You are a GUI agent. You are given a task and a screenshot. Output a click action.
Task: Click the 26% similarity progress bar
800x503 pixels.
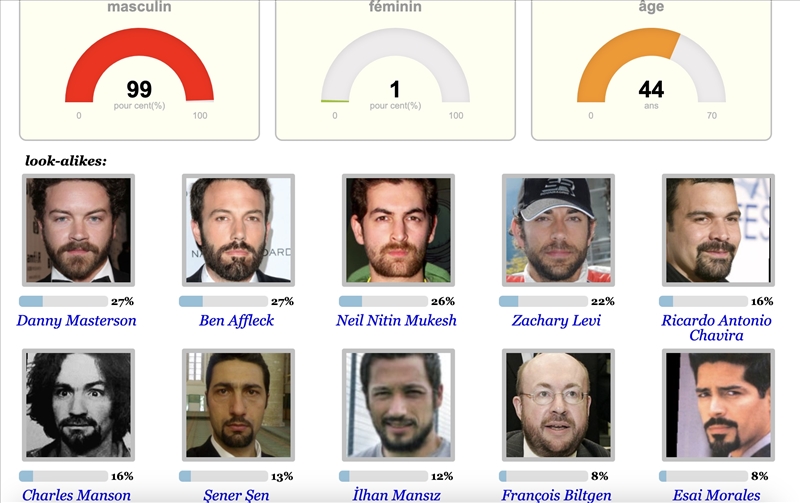point(383,301)
